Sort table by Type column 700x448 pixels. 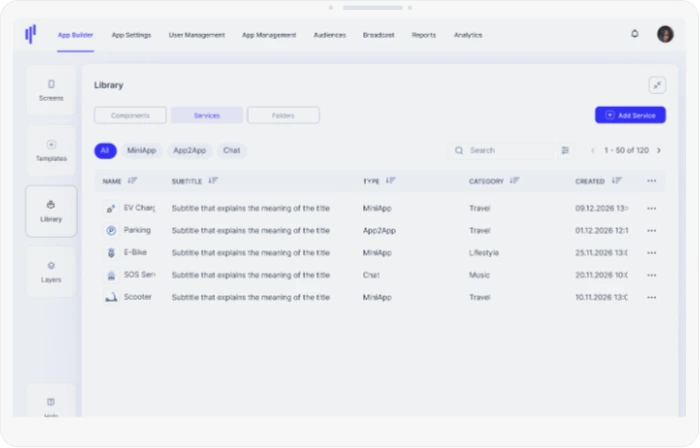(391, 181)
